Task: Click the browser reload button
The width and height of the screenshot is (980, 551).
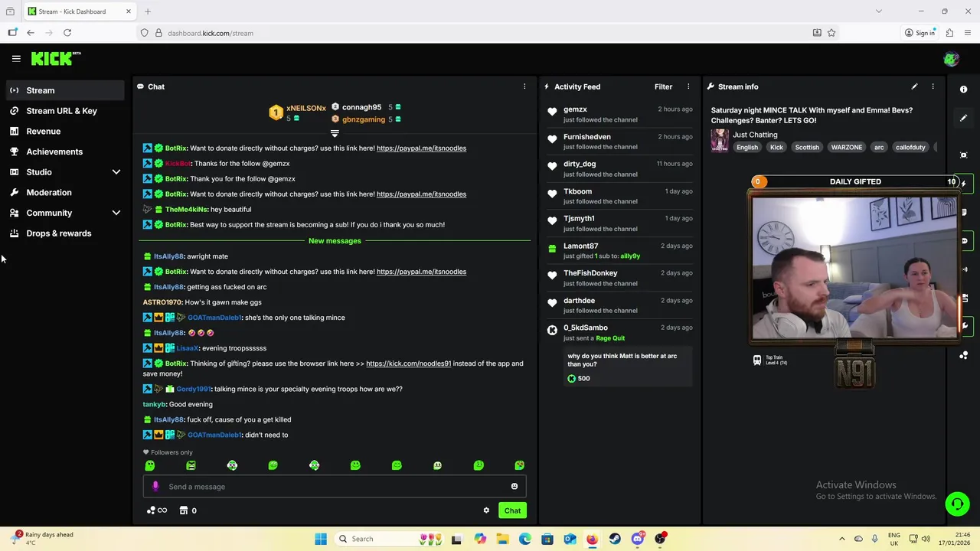Action: [67, 33]
